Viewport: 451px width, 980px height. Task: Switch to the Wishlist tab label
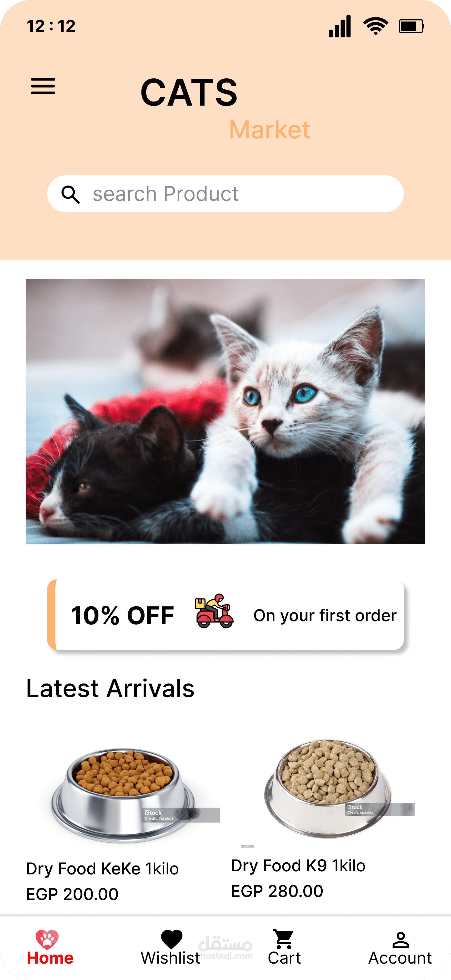[170, 958]
